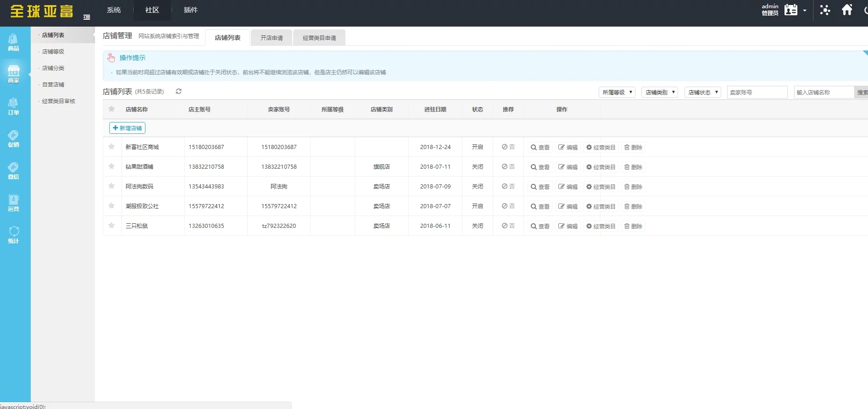Viewport: 868px width, 409px height.
Task: Expand the 所属等级 dropdown filter
Action: tap(617, 92)
